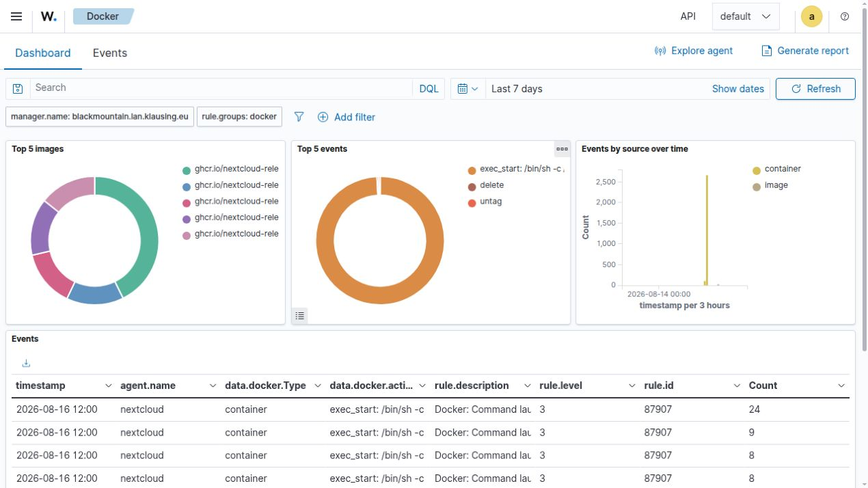Click the saved query disk icon
The width and height of the screenshot is (868, 488).
click(x=18, y=89)
